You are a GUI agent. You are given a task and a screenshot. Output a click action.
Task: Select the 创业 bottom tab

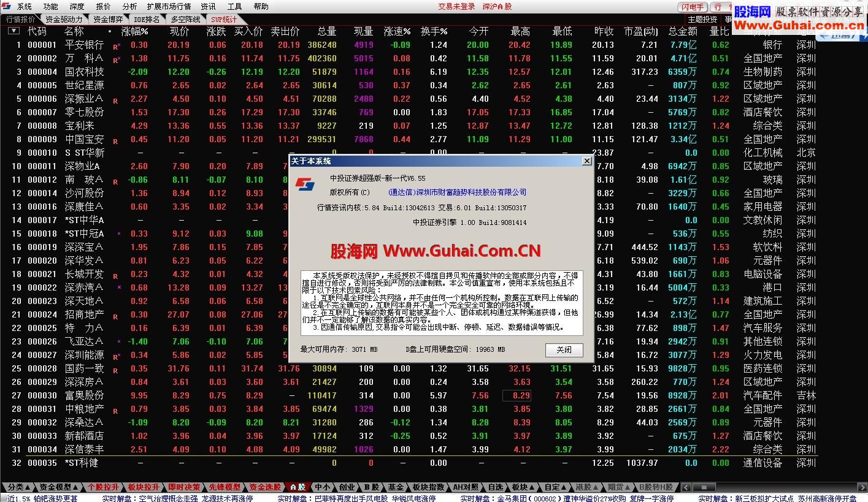347,487
